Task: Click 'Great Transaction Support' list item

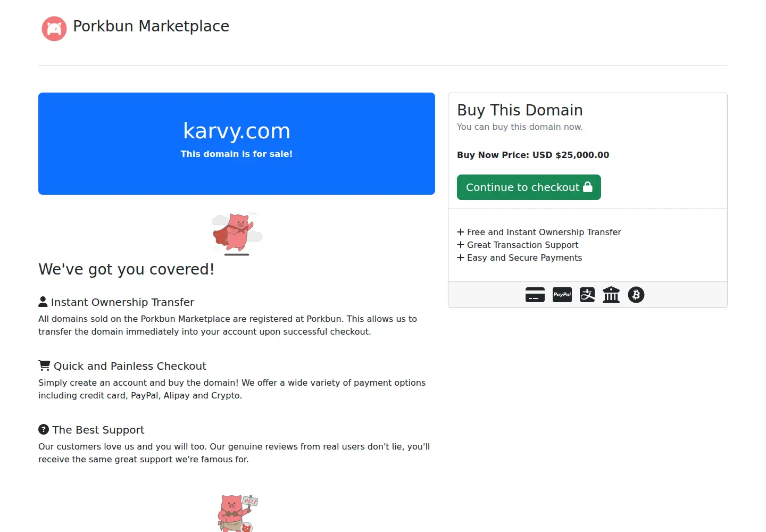Action: click(x=522, y=245)
